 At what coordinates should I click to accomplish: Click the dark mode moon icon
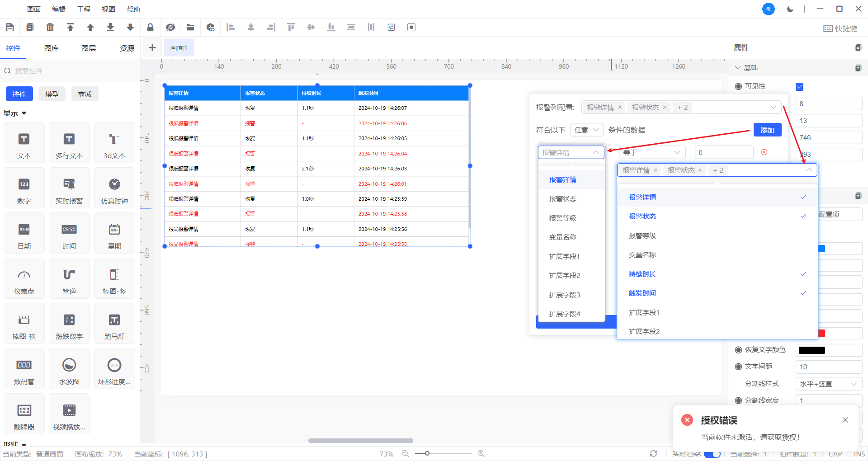pos(790,9)
